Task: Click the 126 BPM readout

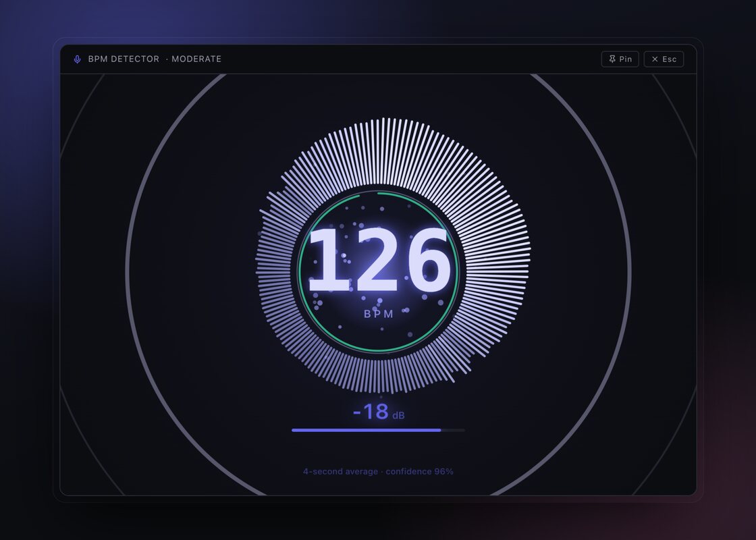Action: point(379,261)
